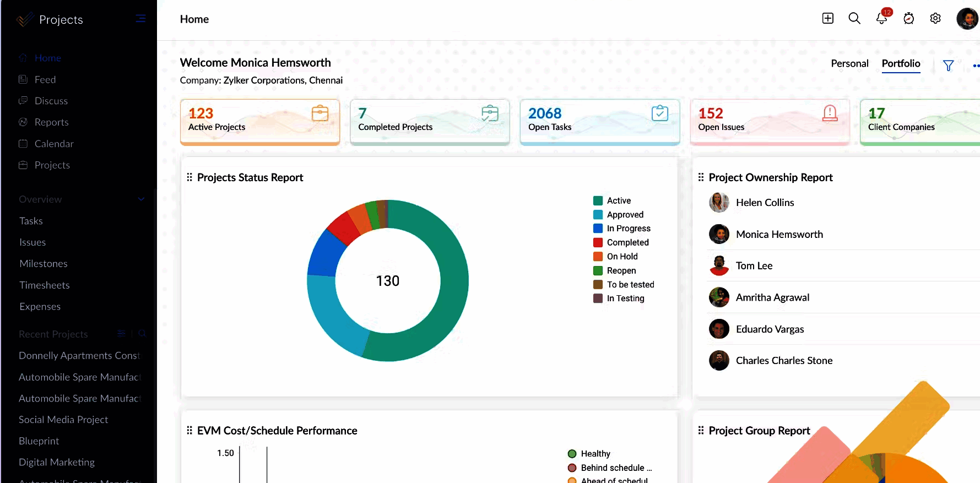
Task: Click the filter funnel icon
Action: 948,66
